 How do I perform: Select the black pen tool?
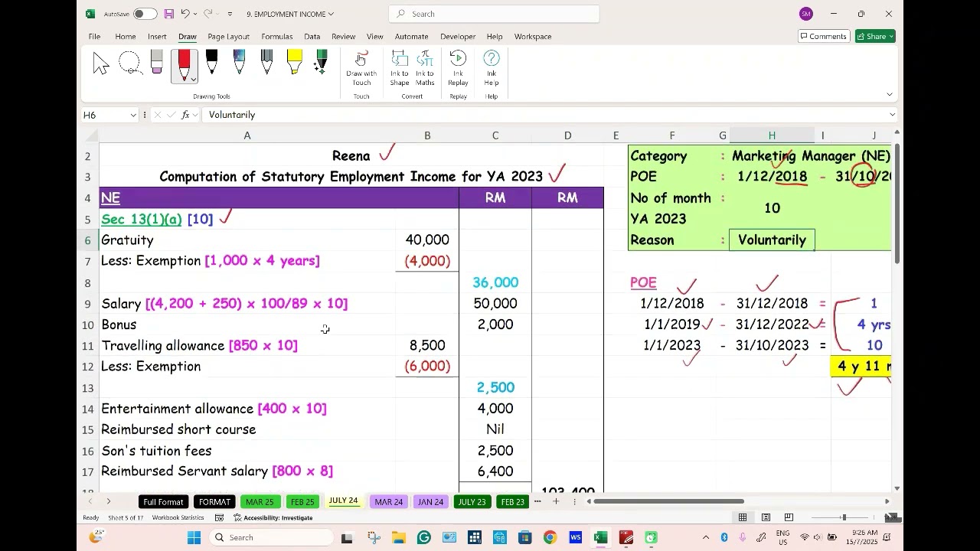point(212,64)
